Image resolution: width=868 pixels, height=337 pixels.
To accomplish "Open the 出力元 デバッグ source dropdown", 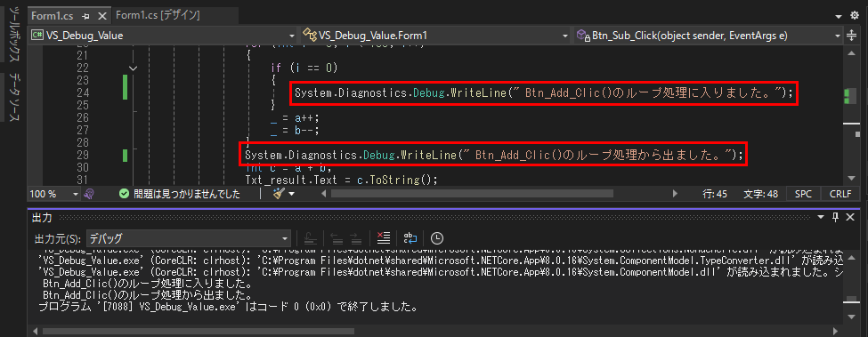I will point(189,238).
